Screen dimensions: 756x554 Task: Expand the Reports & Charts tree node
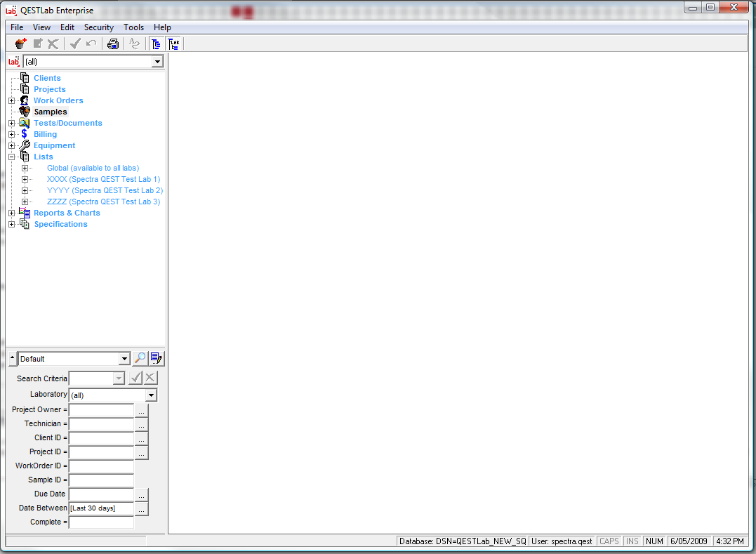(x=12, y=213)
